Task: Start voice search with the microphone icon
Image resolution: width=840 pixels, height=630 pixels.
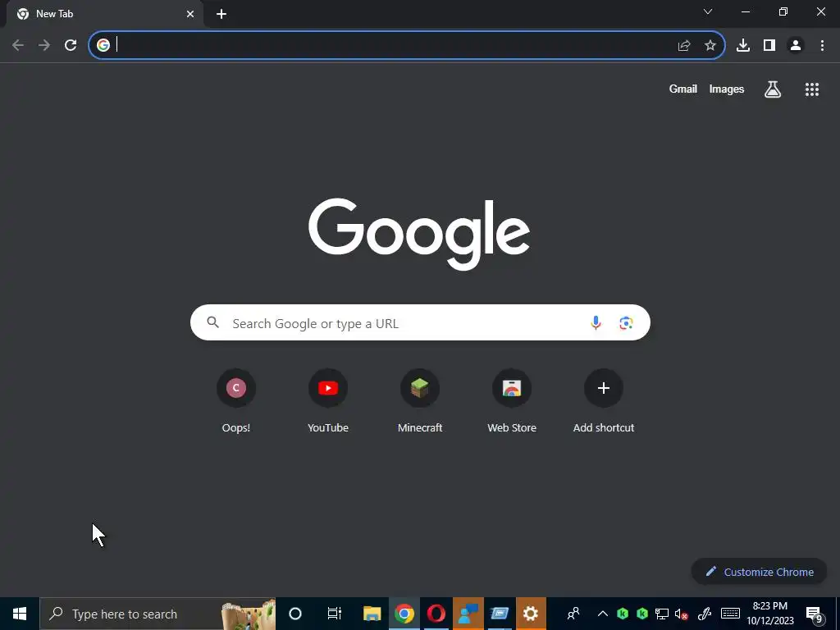Action: (x=596, y=323)
